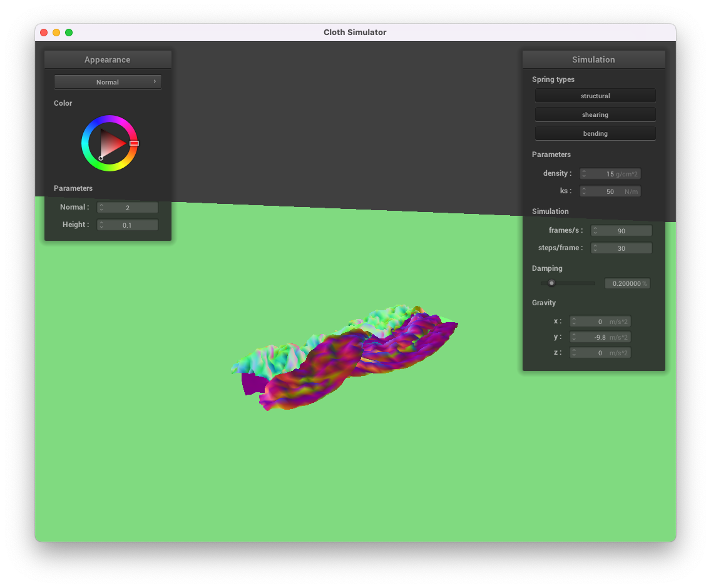Viewport: 711px width, 588px height.
Task: Minimize the Cloth Simulator window
Action: [x=56, y=33]
